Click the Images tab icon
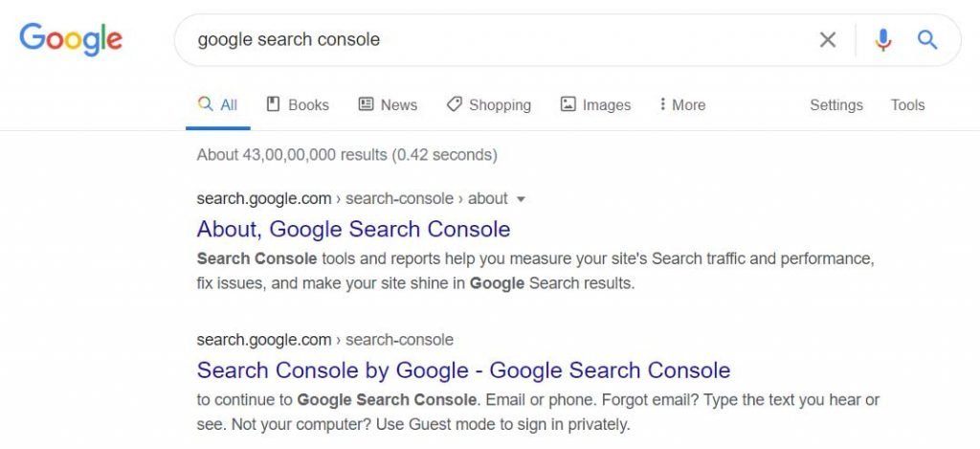The width and height of the screenshot is (980, 449). click(568, 104)
